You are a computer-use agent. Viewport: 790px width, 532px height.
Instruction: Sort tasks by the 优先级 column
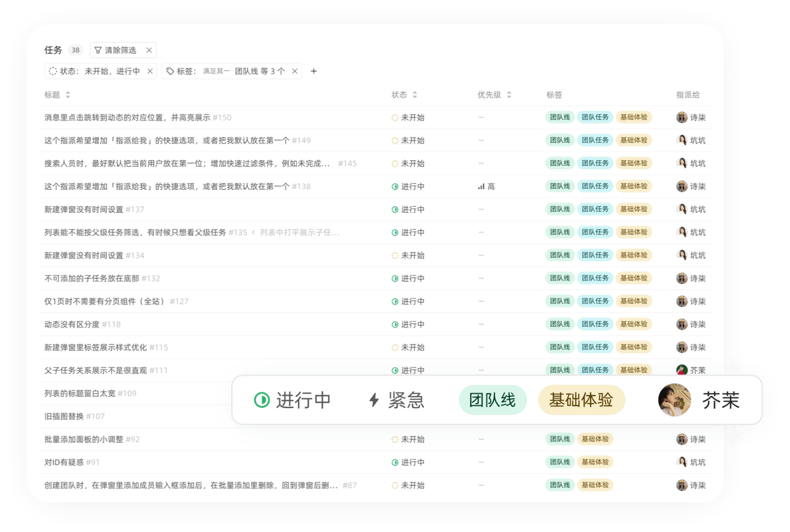(x=509, y=95)
